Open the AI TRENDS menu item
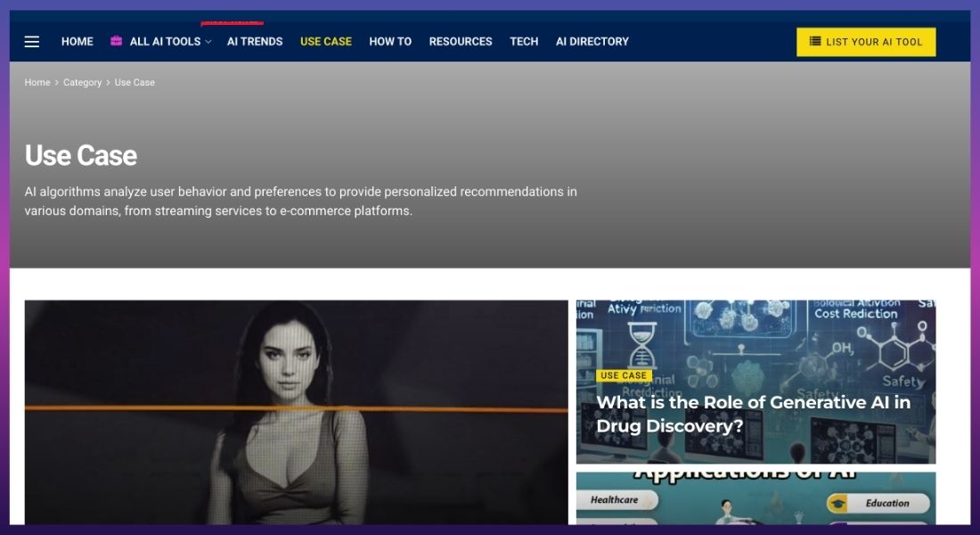 255,41
